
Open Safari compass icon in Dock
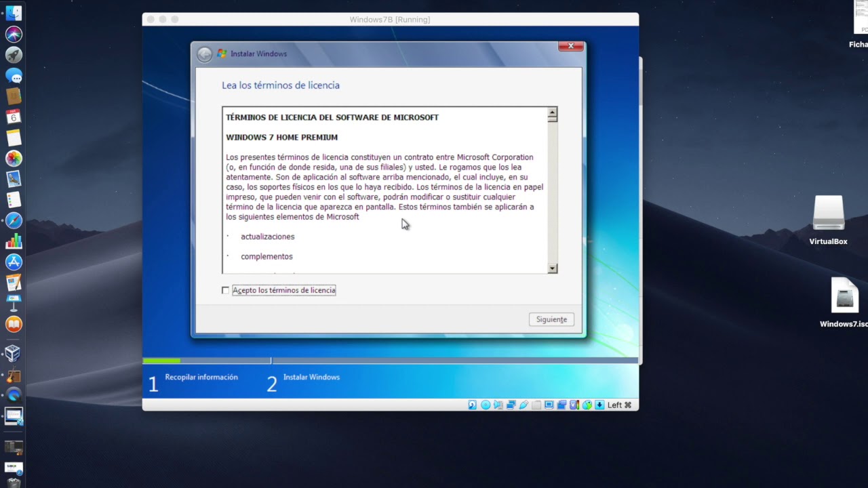pos(14,220)
